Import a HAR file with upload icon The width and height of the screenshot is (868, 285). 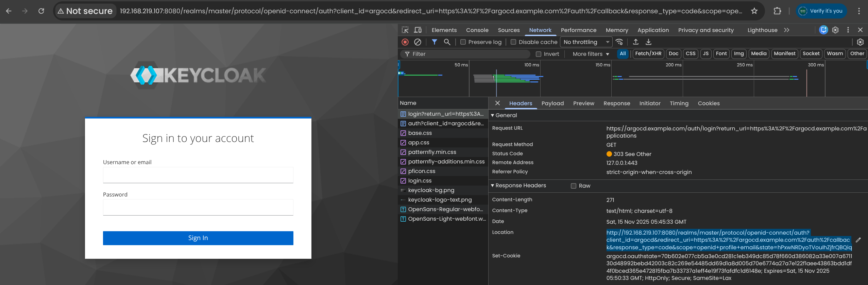click(635, 42)
